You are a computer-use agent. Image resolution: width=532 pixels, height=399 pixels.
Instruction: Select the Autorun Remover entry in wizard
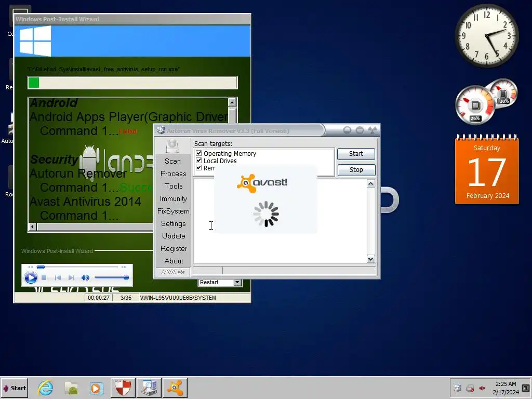coord(78,174)
